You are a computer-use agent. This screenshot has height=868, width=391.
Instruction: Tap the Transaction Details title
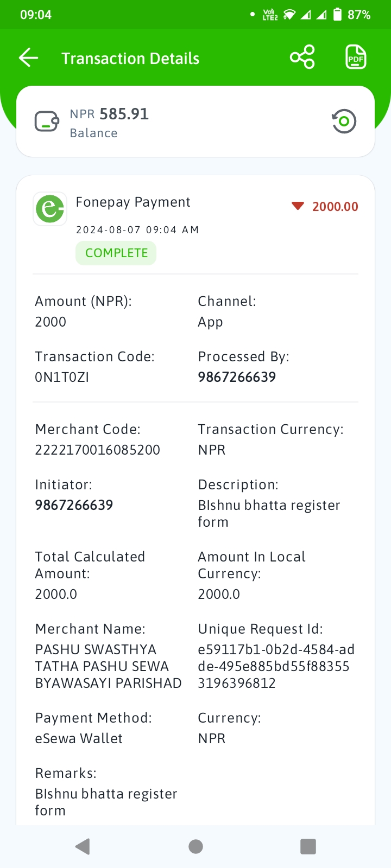pos(130,58)
